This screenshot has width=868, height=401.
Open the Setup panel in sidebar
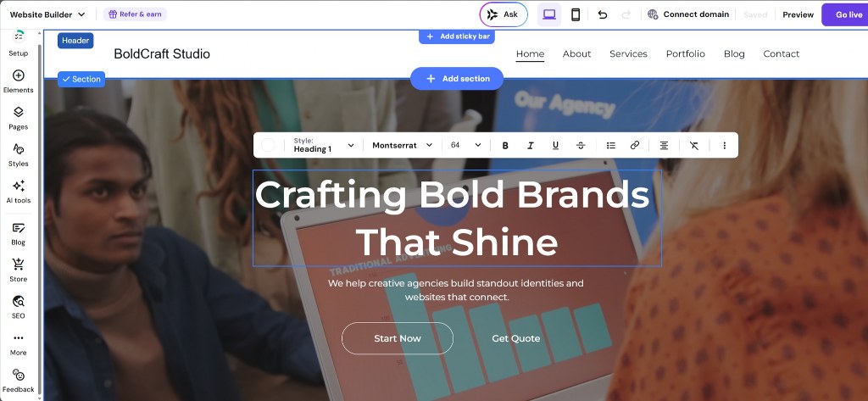(x=19, y=43)
